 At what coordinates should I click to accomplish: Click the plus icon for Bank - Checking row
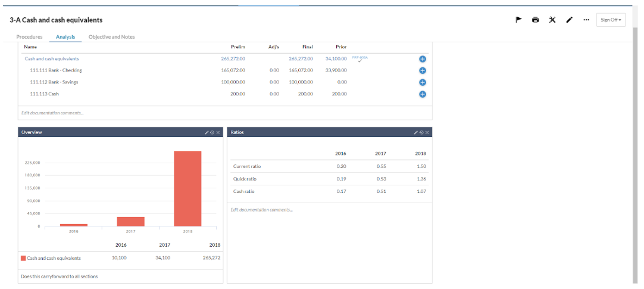(423, 70)
